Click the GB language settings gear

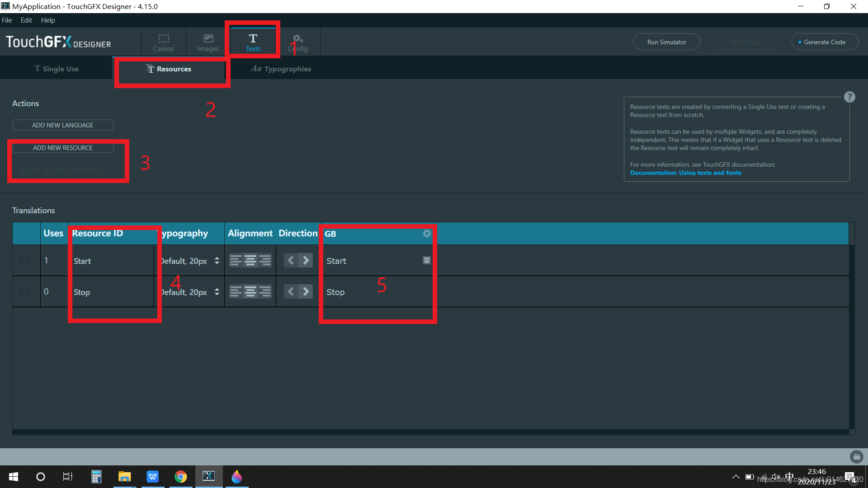[426, 233]
